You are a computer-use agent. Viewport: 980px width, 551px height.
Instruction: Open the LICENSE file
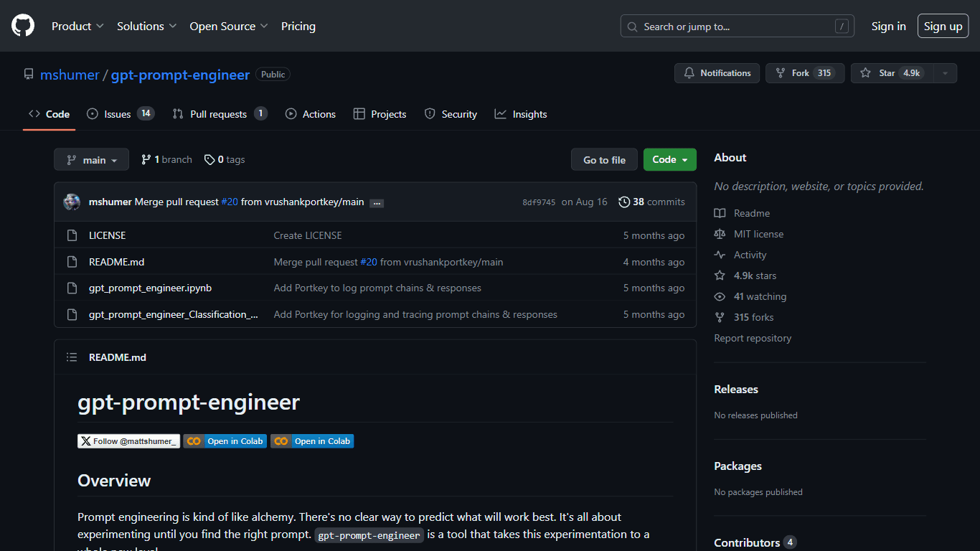click(x=107, y=235)
